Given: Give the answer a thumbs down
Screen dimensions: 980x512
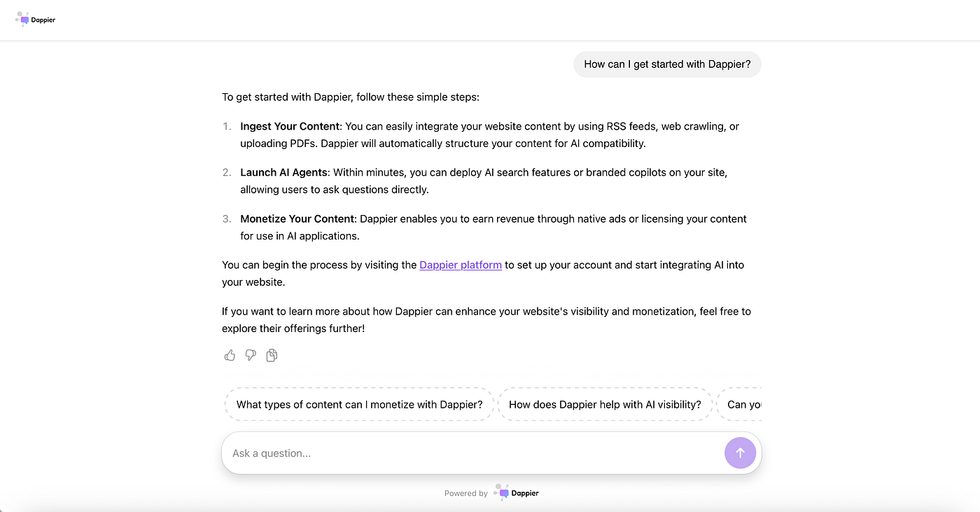Looking at the screenshot, I should 251,355.
